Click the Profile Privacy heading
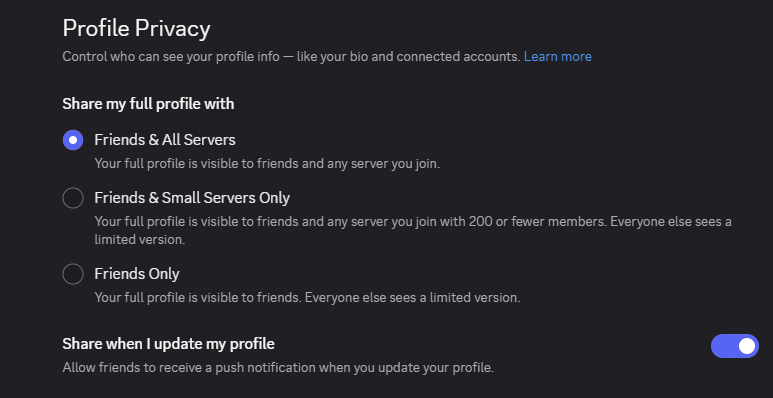Viewport: 773px width, 398px height. (137, 29)
